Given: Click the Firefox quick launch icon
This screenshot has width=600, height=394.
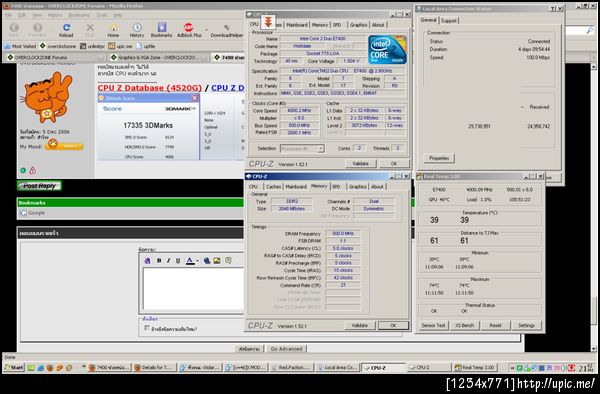Looking at the screenshot, I should tap(50, 368).
